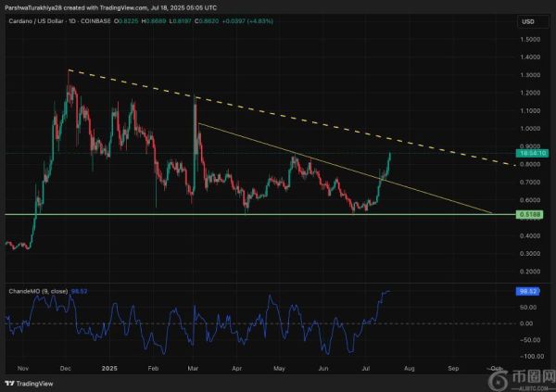Click the green horizontal support line
Viewport: 556px width, 392px height.
185,214
